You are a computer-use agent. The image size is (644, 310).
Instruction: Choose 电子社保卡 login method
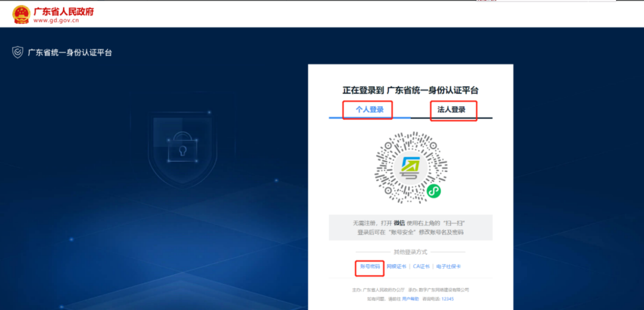448,266
